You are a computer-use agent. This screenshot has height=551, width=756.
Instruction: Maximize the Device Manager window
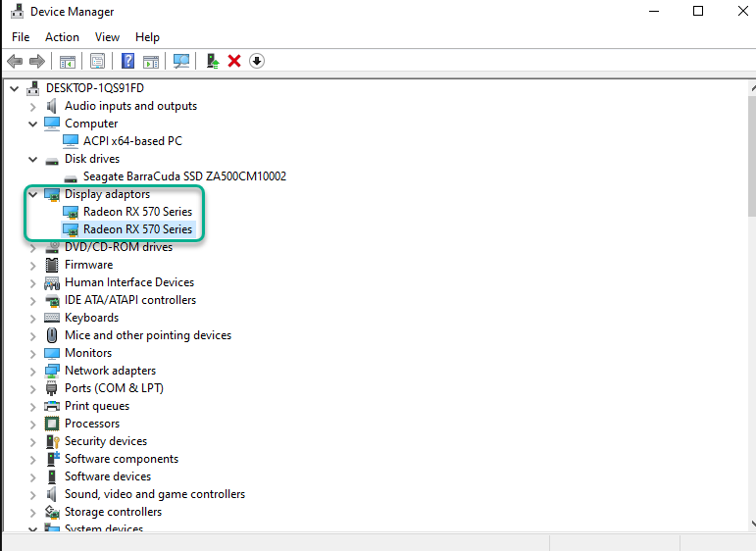[x=698, y=11]
